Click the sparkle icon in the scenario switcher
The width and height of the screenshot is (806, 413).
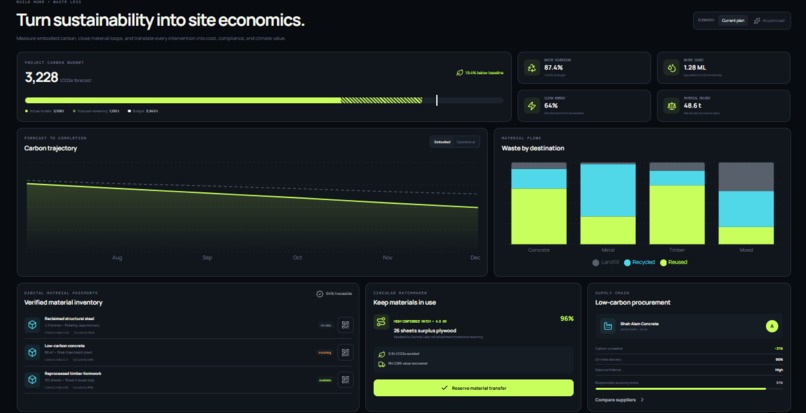pyautogui.click(x=757, y=21)
